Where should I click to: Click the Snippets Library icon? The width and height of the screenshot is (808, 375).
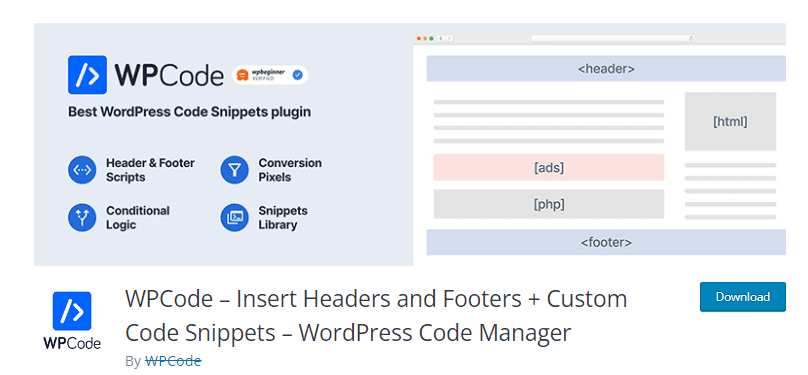234,217
